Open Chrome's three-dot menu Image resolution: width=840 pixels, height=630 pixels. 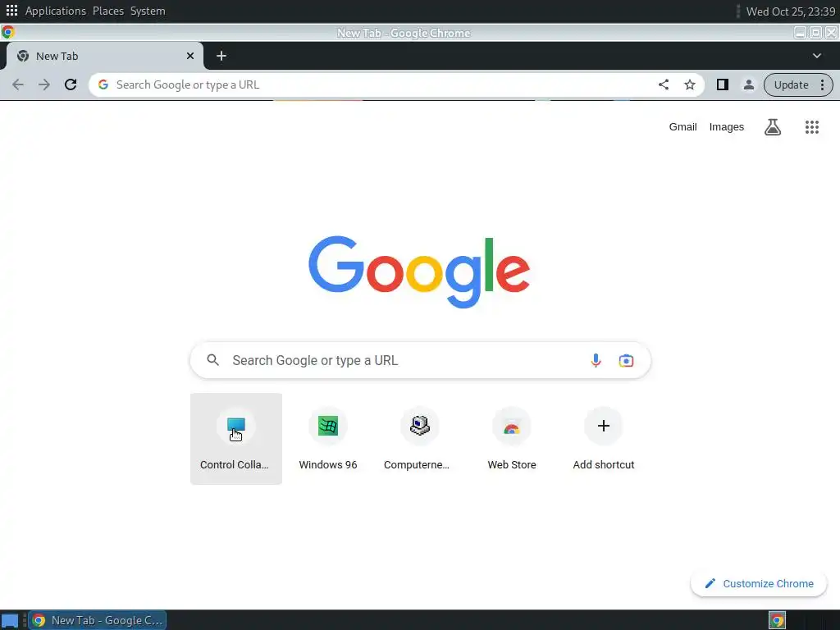point(822,84)
